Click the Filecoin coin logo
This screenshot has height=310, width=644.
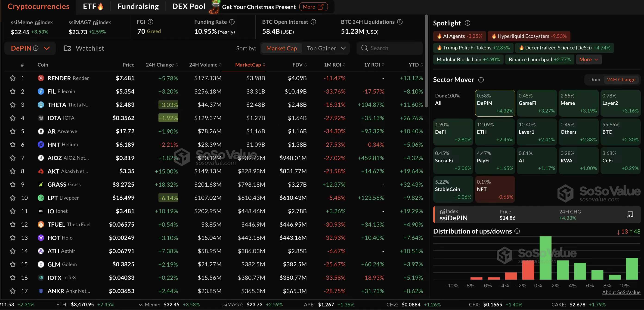(x=41, y=91)
